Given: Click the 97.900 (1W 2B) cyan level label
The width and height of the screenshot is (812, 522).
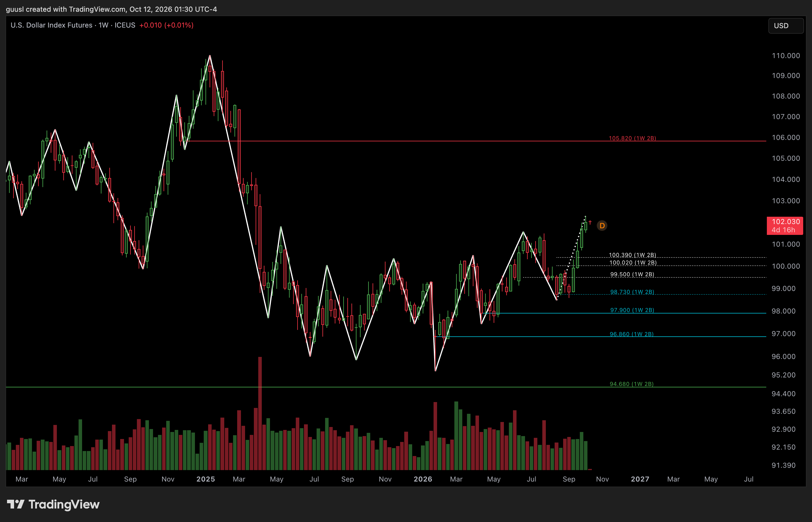Looking at the screenshot, I should click(x=632, y=310).
